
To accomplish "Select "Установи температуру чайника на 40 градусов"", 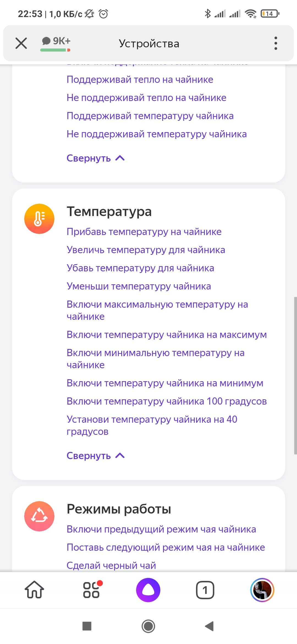I will tap(152, 425).
